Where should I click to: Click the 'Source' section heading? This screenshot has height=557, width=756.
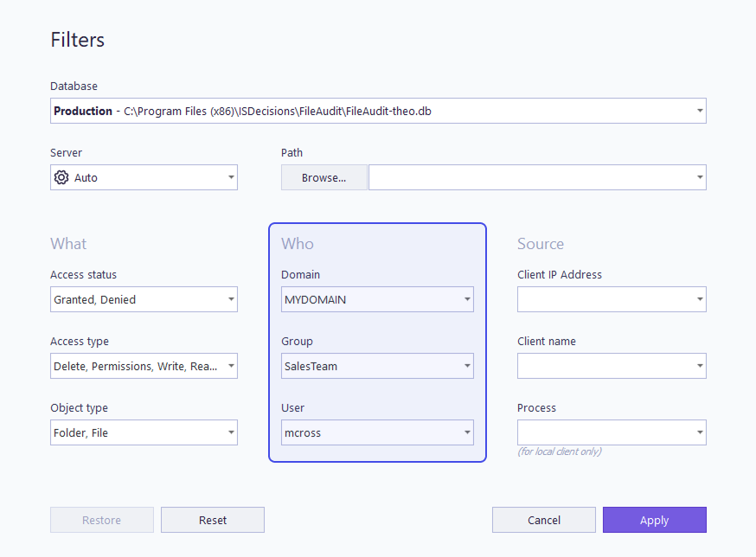(x=541, y=244)
